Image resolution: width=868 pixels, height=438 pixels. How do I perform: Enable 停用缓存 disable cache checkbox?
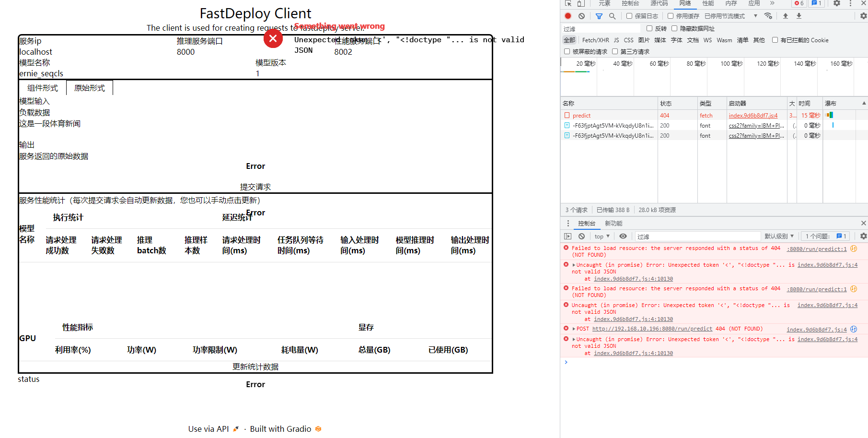click(671, 16)
